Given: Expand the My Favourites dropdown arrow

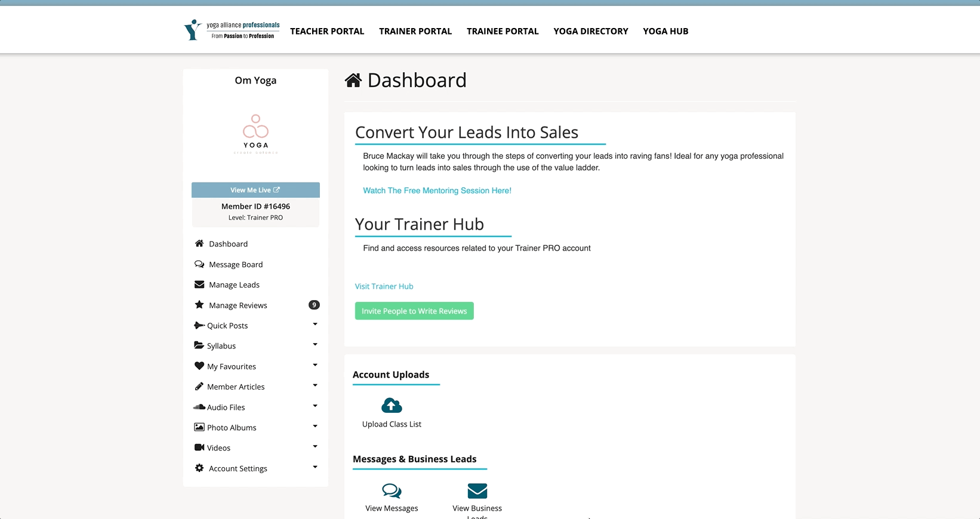Looking at the screenshot, I should tap(315, 365).
